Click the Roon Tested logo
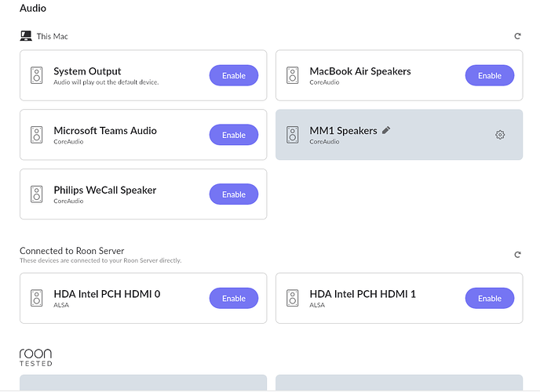 36,358
